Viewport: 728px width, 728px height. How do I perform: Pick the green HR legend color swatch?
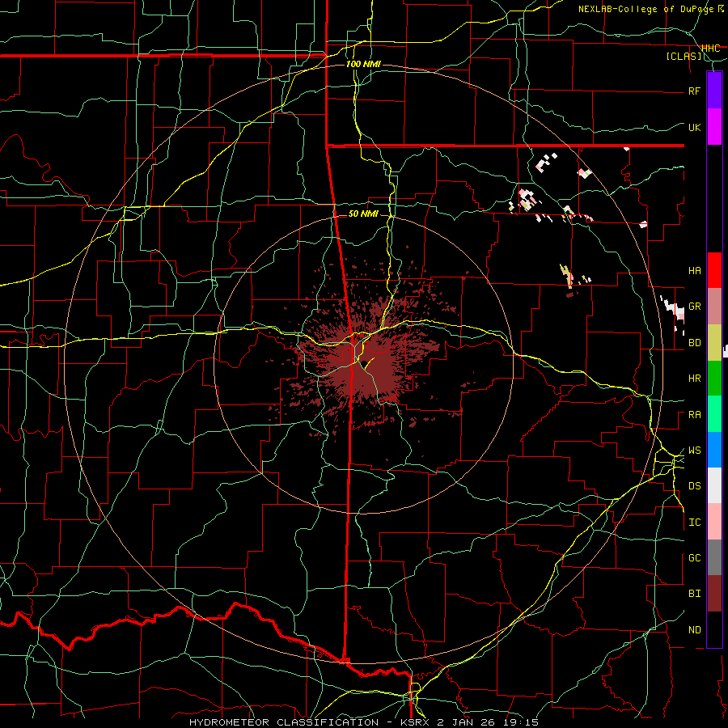point(714,378)
